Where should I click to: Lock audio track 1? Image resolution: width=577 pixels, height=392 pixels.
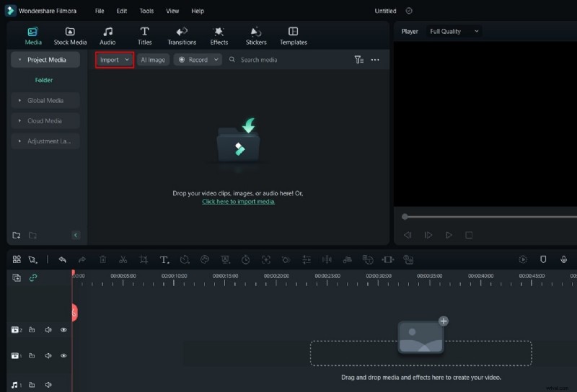32,385
